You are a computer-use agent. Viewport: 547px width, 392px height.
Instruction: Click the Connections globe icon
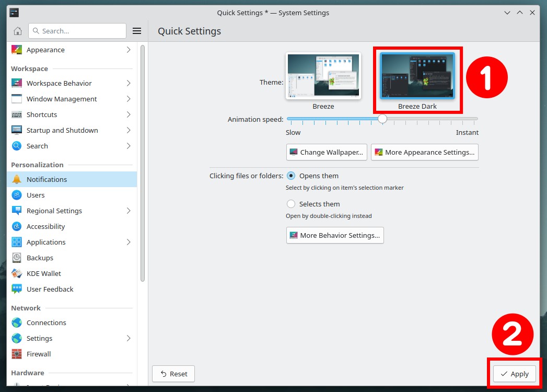click(x=16, y=322)
